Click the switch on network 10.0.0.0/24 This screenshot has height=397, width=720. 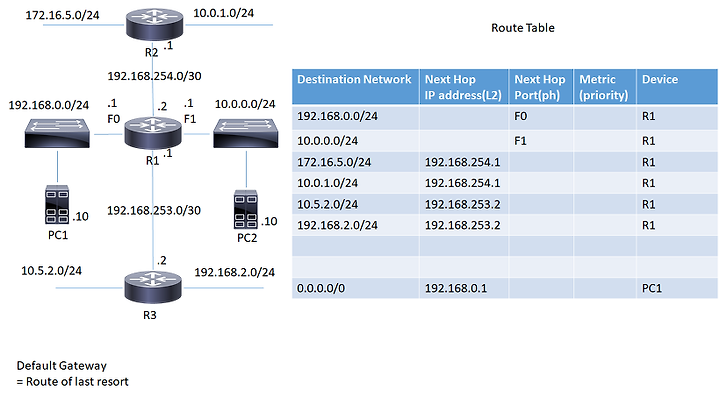point(246,133)
